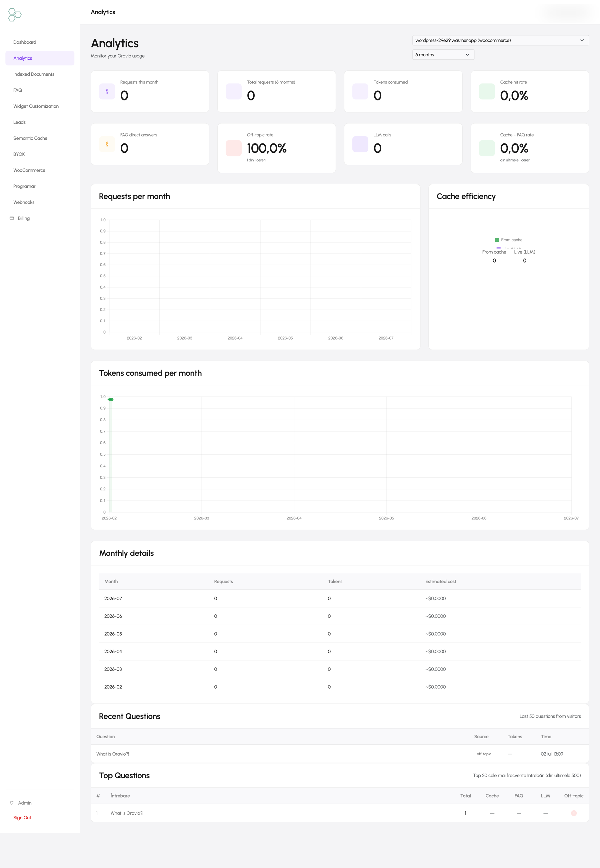
Task: Click the off-topic source tag in Recent Questions
Action: point(483,754)
